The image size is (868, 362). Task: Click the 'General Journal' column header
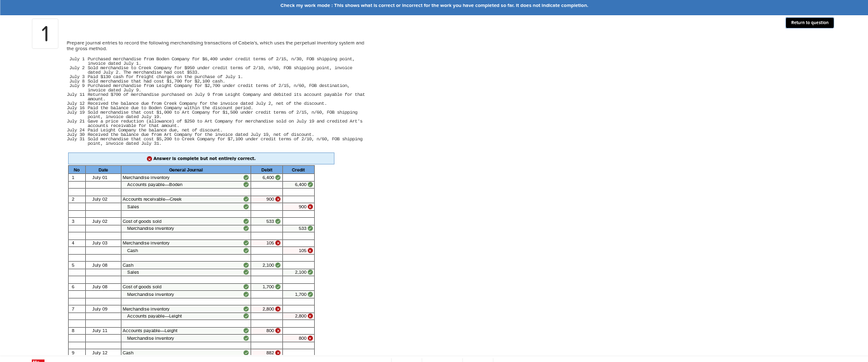[186, 170]
